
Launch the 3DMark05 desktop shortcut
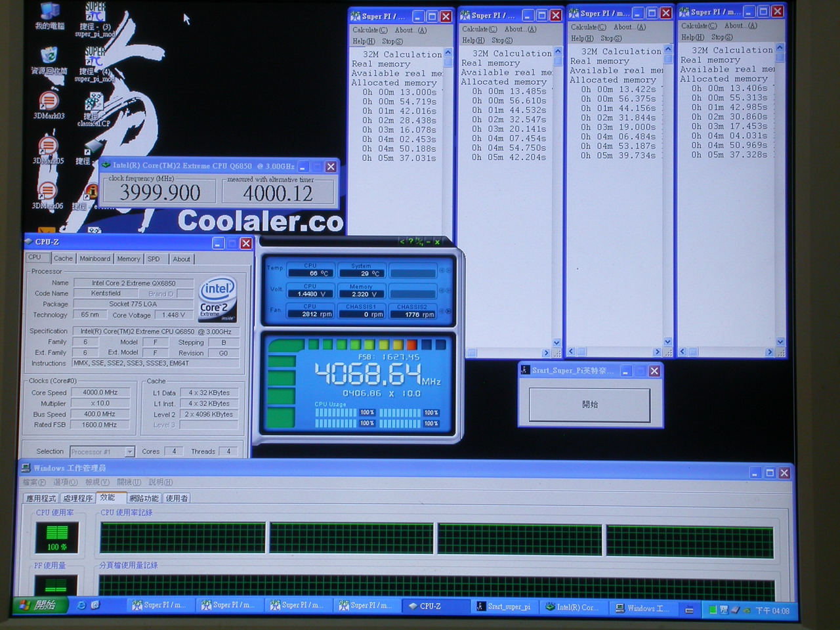(x=49, y=150)
